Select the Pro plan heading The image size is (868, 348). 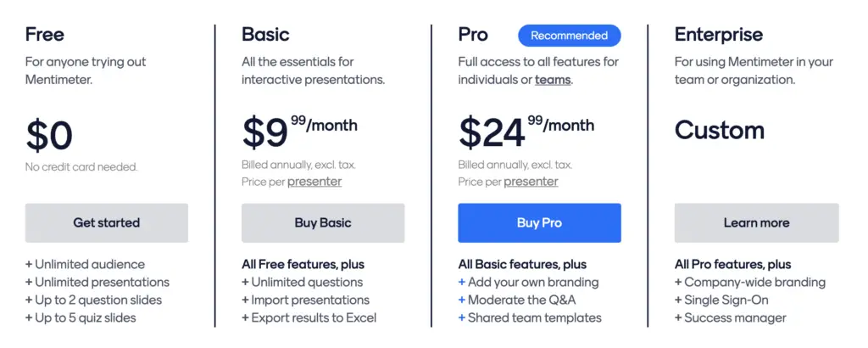click(x=473, y=34)
